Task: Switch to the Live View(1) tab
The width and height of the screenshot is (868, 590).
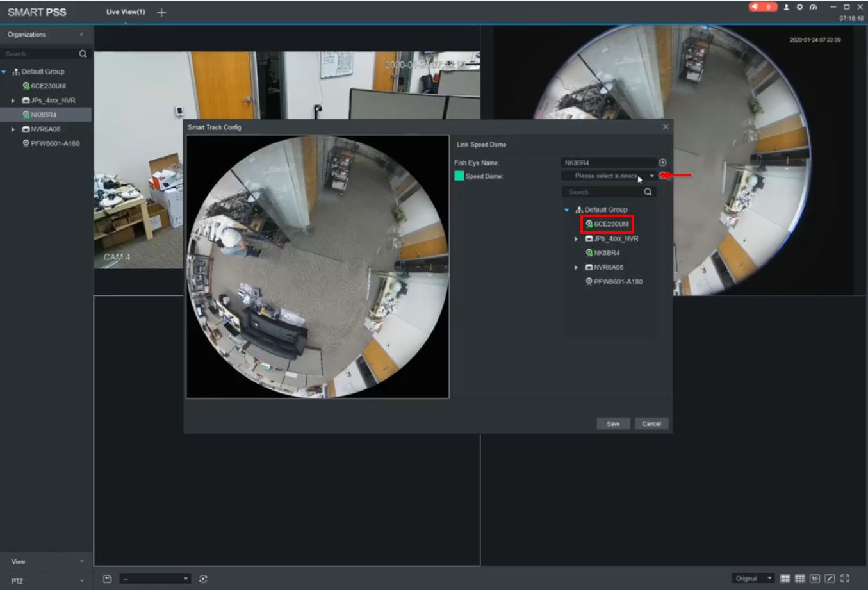Action: [x=126, y=12]
